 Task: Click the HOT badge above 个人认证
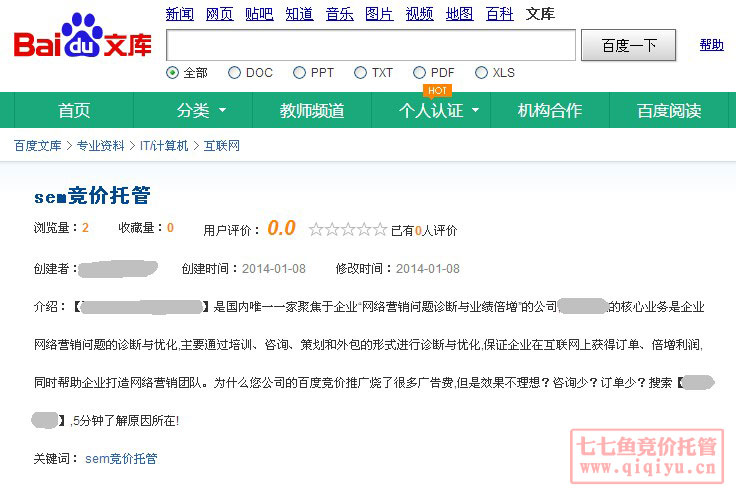(437, 91)
